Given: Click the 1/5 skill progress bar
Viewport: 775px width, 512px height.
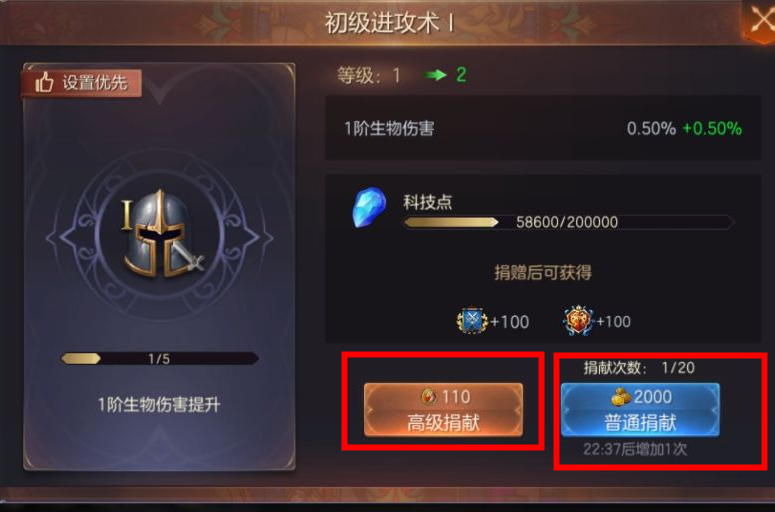Looking at the screenshot, I should tap(159, 359).
